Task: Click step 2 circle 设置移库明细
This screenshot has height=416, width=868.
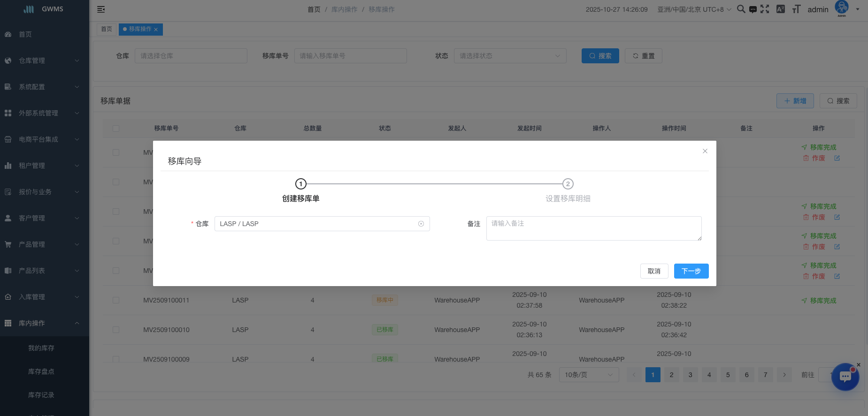Action: point(568,184)
